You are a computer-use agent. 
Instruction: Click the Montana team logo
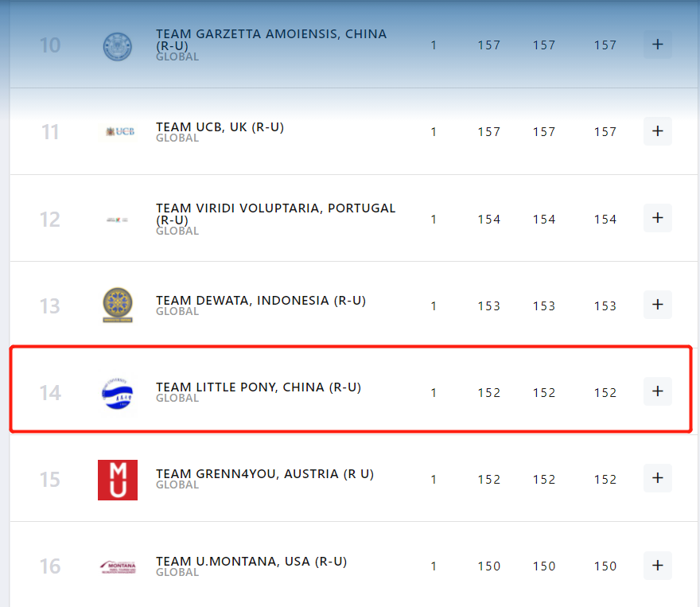pos(118,566)
